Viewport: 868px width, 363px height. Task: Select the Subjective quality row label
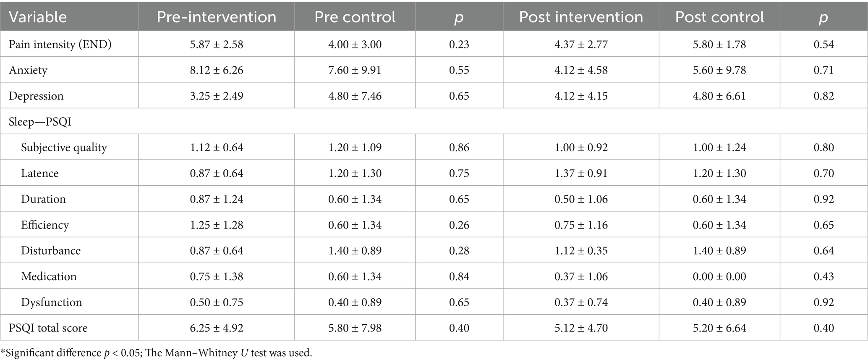coord(64,147)
